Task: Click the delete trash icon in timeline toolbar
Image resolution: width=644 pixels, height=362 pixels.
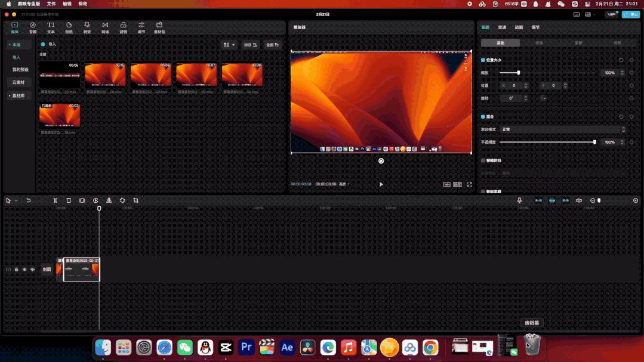Action: click(x=69, y=201)
